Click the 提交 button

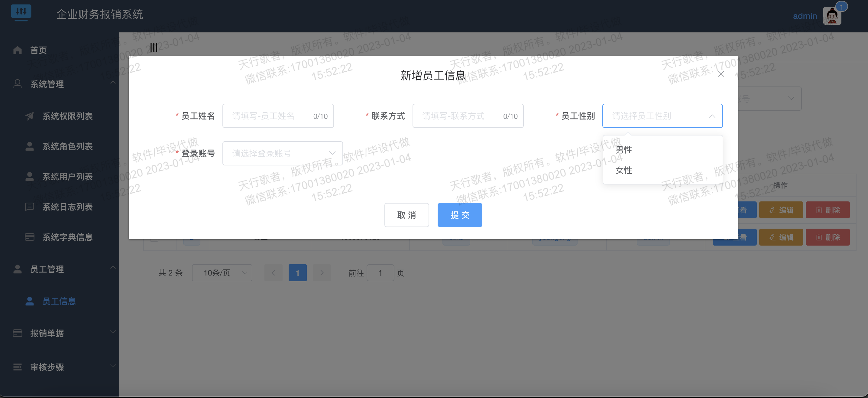click(460, 215)
